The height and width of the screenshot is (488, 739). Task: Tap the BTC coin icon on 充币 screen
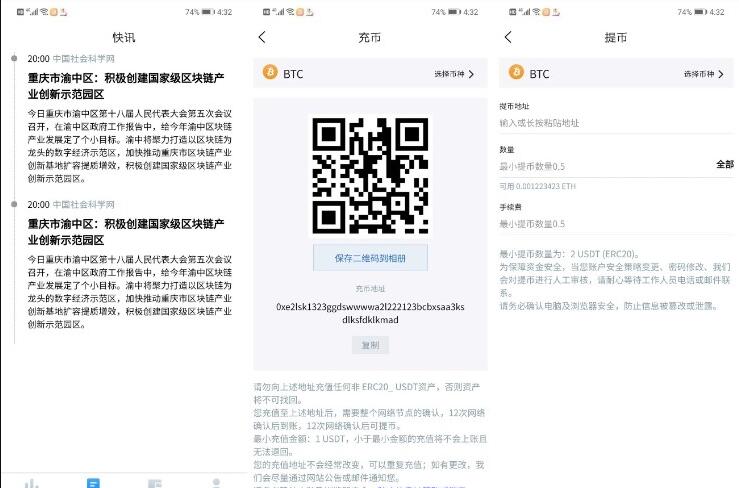(270, 72)
